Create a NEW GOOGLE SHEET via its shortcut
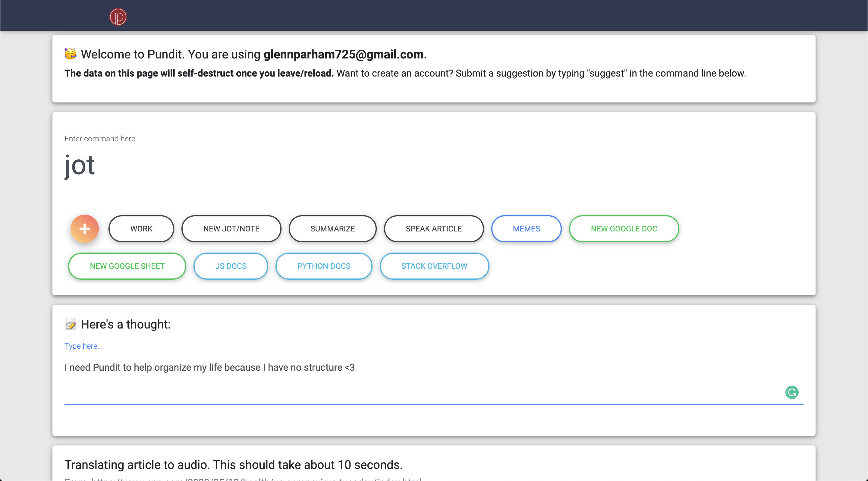This screenshot has width=868, height=481. [127, 266]
